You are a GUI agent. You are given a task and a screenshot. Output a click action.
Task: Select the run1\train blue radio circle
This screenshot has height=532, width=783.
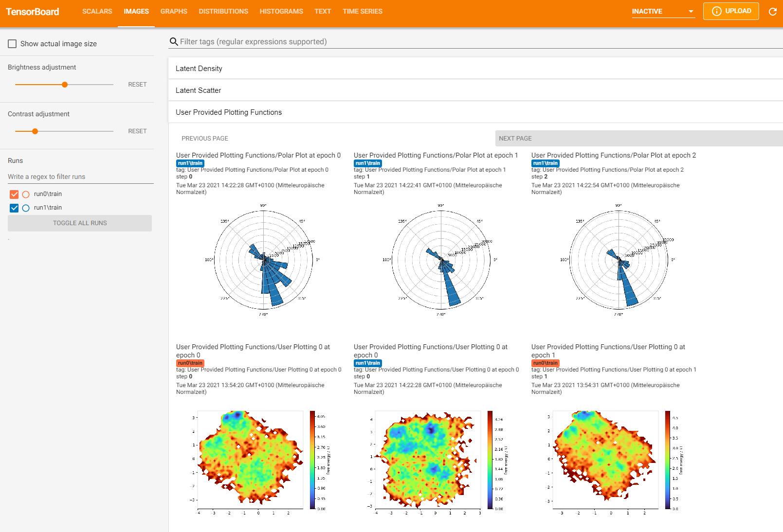(x=26, y=208)
